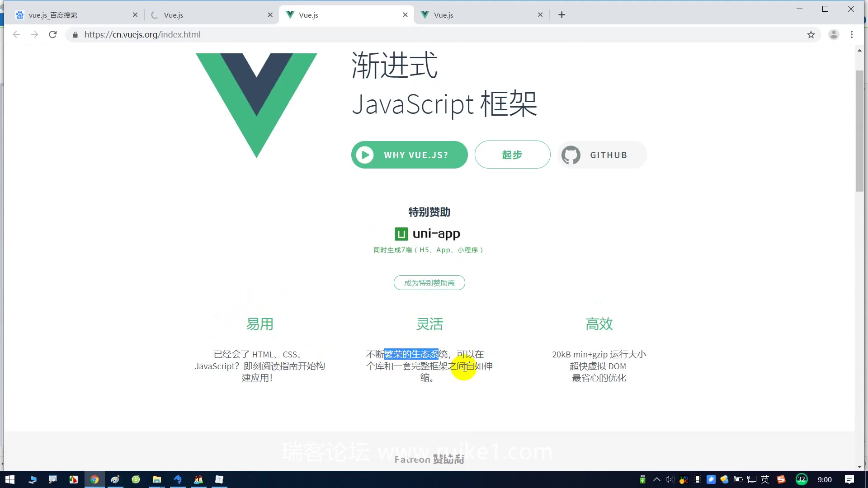The image size is (868, 488).
Task: Open a new browser tab
Action: [x=562, y=15]
